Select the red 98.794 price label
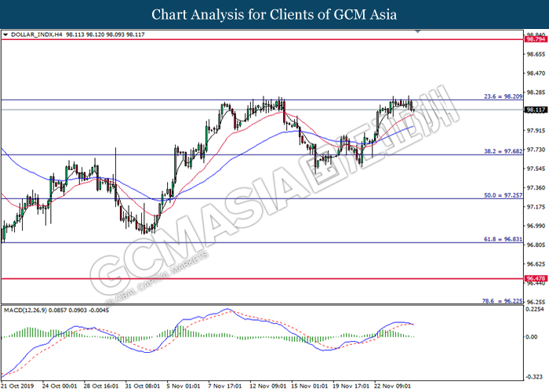 pyautogui.click(x=535, y=38)
